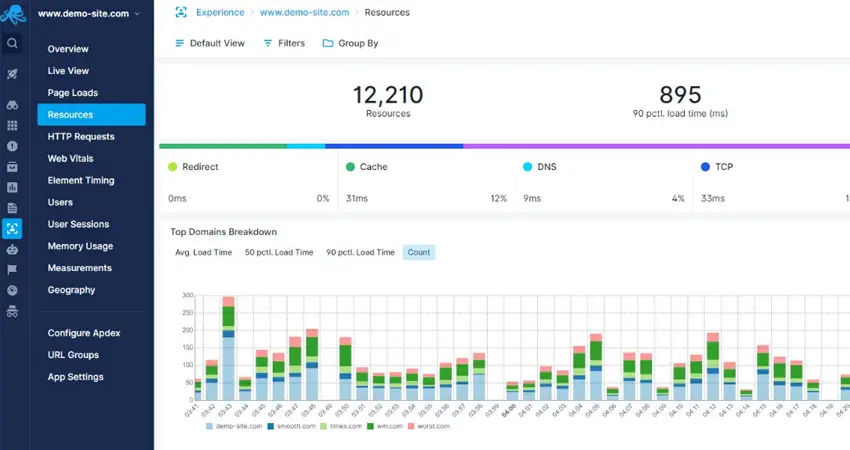Switch chart to 90 pctl. Load Time
Image resolution: width=850 pixels, height=450 pixels.
pyautogui.click(x=360, y=253)
